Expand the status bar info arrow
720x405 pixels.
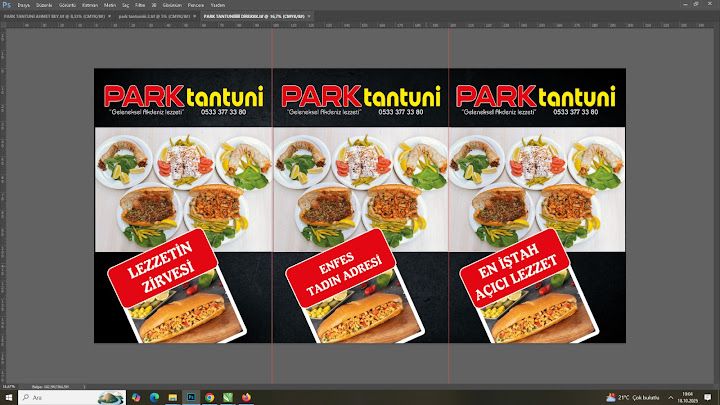tap(84, 387)
